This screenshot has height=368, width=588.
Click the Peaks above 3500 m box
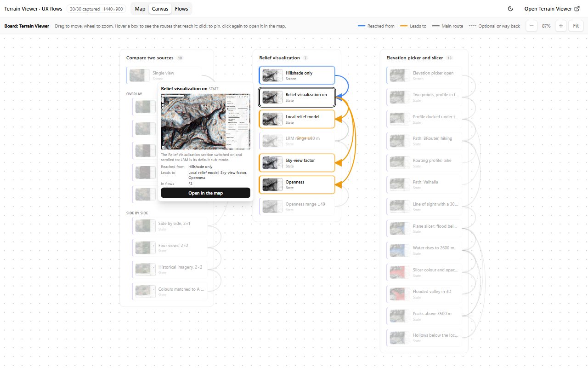[x=424, y=316]
